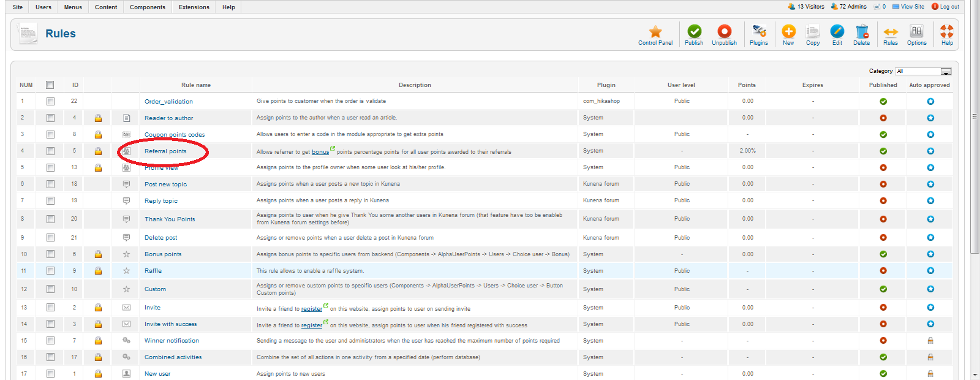Toggle auto approved for Coupon points codes
Viewport: 980px width, 380px height.
tap(930, 134)
